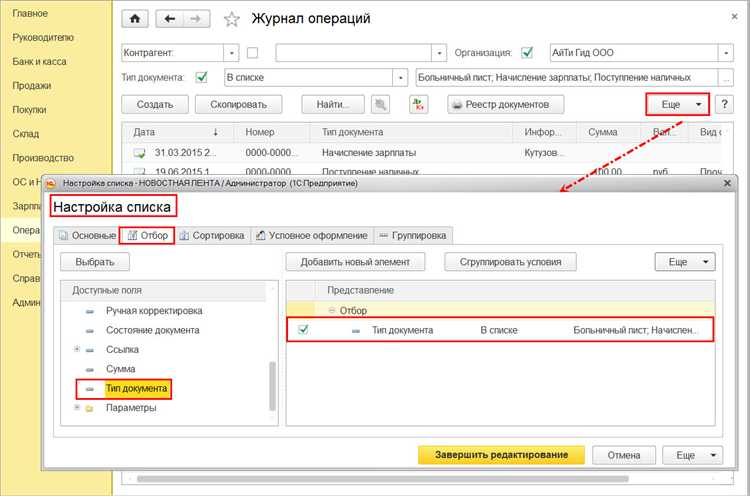
Task: Uncheck the Тип документа filter checkbox
Action: pyautogui.click(x=202, y=77)
